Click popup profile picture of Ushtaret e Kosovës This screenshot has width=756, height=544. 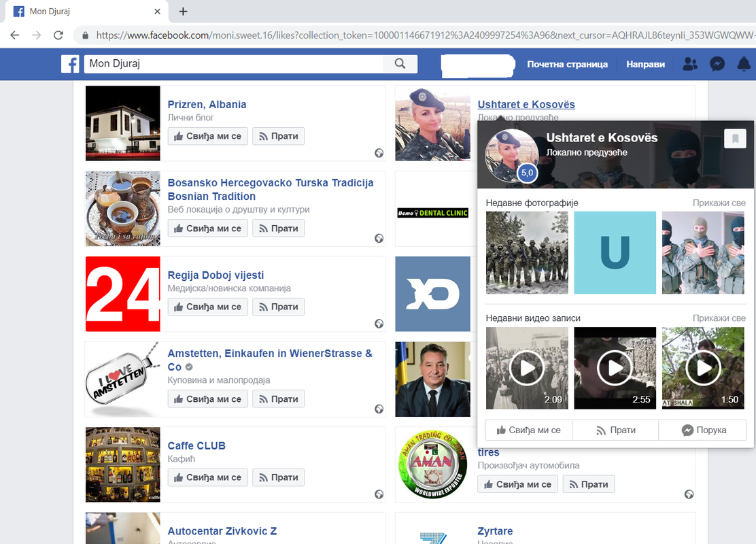tap(511, 156)
